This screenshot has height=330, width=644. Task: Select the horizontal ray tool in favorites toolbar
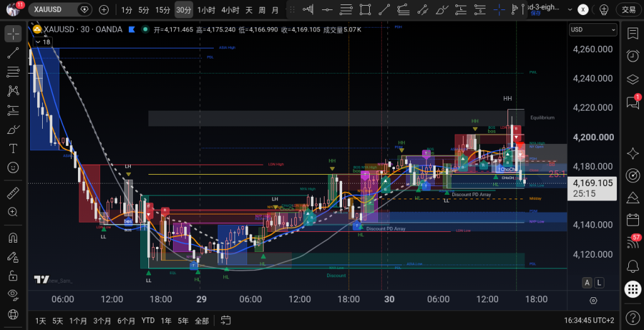[x=327, y=9]
